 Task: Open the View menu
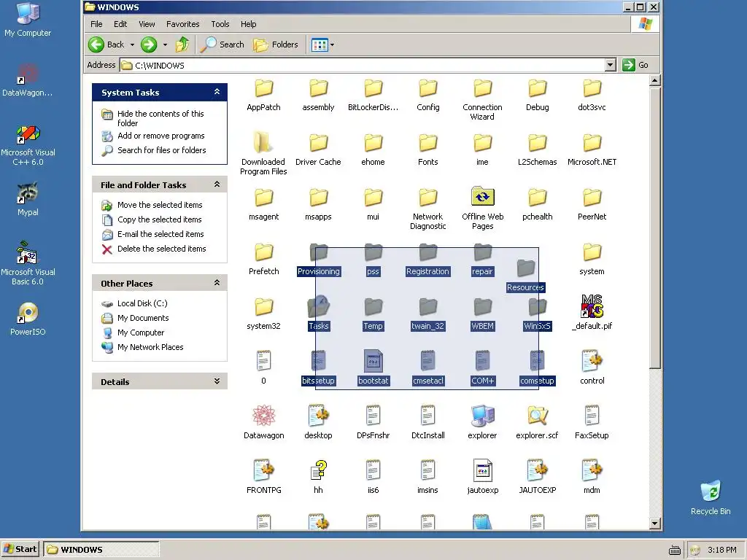(147, 24)
